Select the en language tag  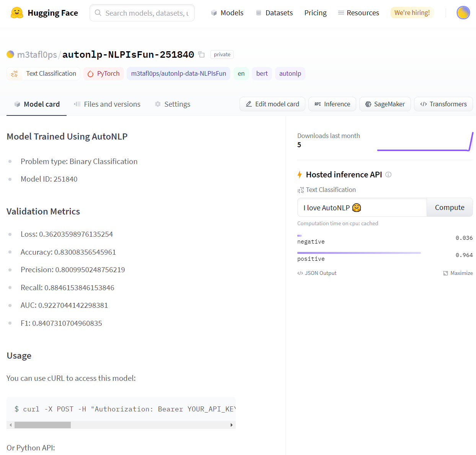241,74
